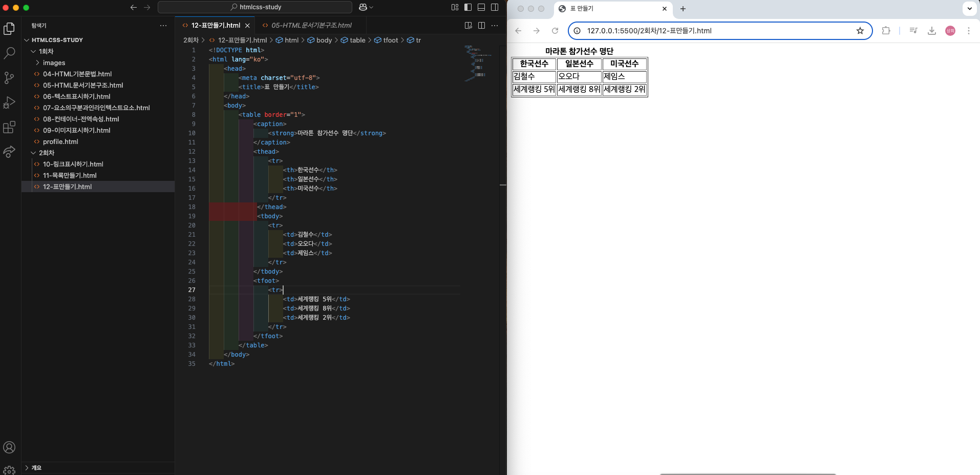Split the editor right
This screenshot has height=475, width=980.
click(x=481, y=25)
